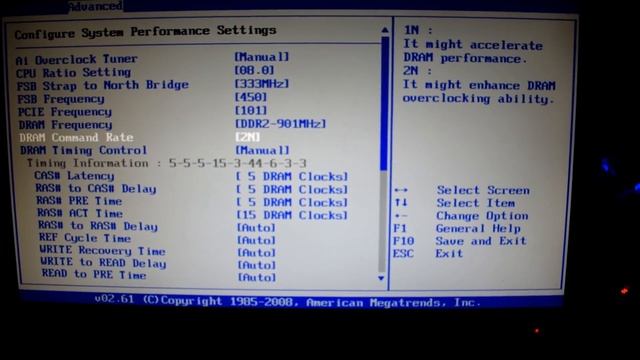Viewport: 640px width, 360px height.
Task: Change READ to PRE Time [Auto] value
Action: click(x=257, y=278)
